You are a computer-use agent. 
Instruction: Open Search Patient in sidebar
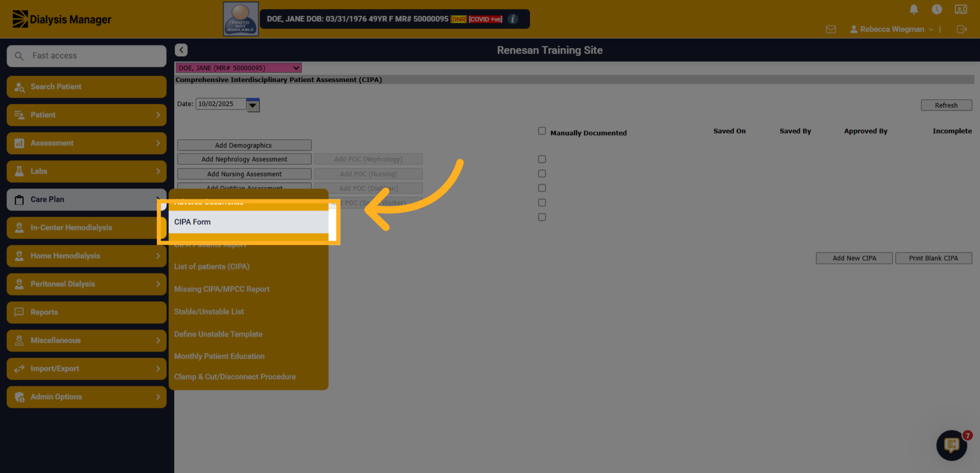[x=87, y=87]
